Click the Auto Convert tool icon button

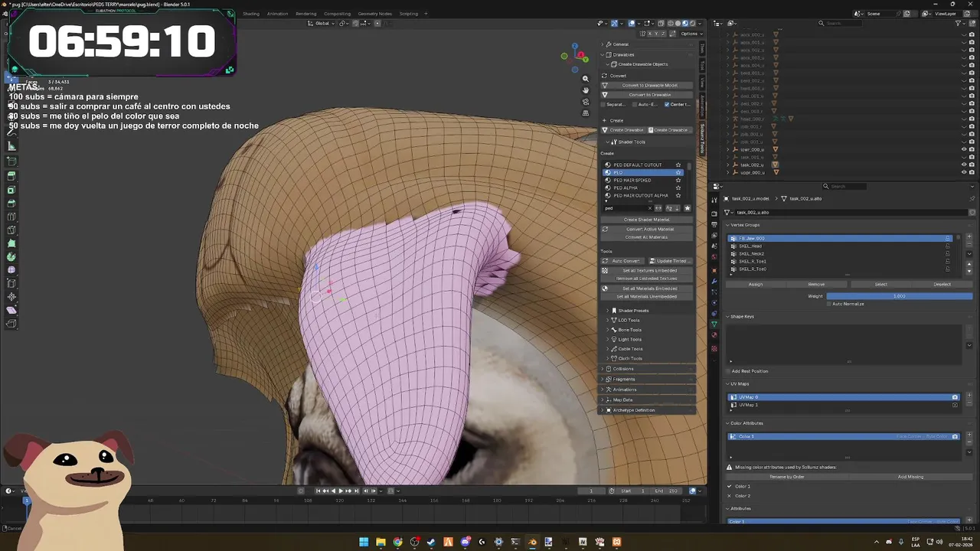tap(605, 261)
